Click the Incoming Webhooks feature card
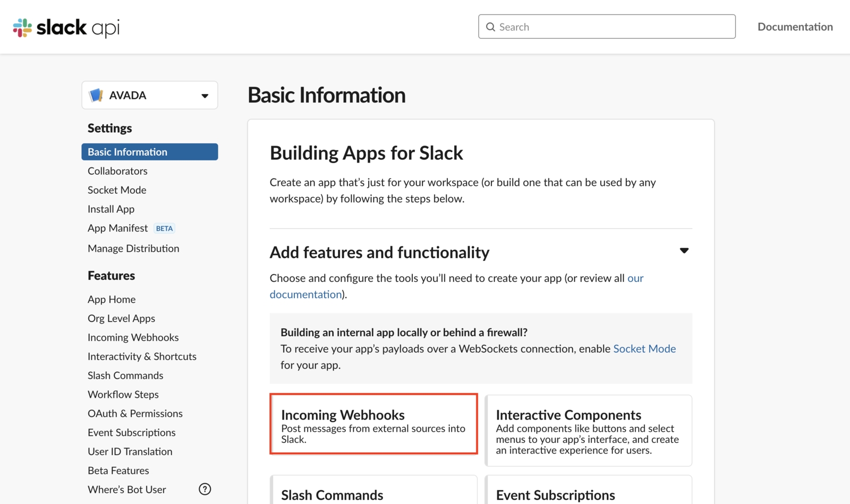850x504 pixels. (x=373, y=424)
